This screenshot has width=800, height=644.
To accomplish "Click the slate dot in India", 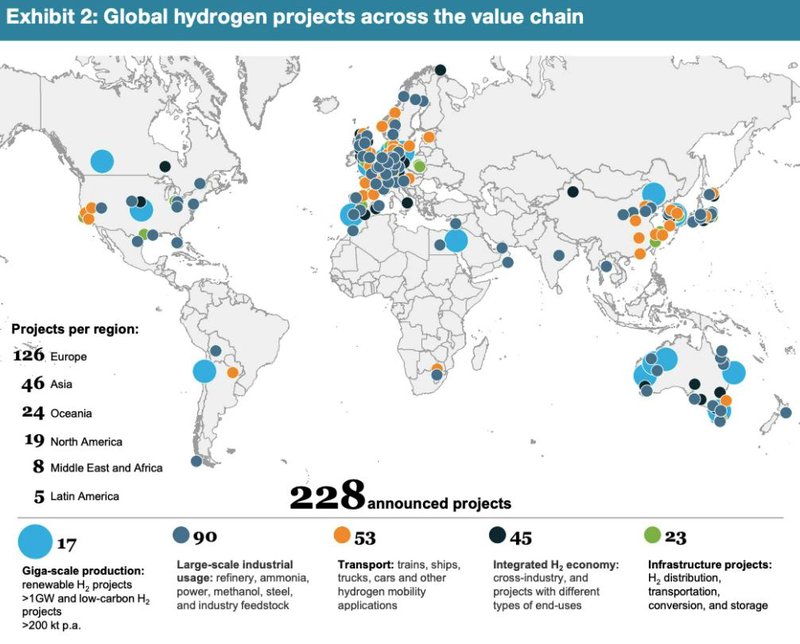I will [x=559, y=255].
